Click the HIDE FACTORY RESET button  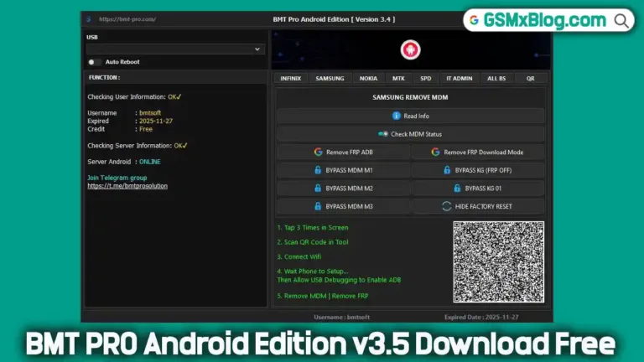coord(478,206)
